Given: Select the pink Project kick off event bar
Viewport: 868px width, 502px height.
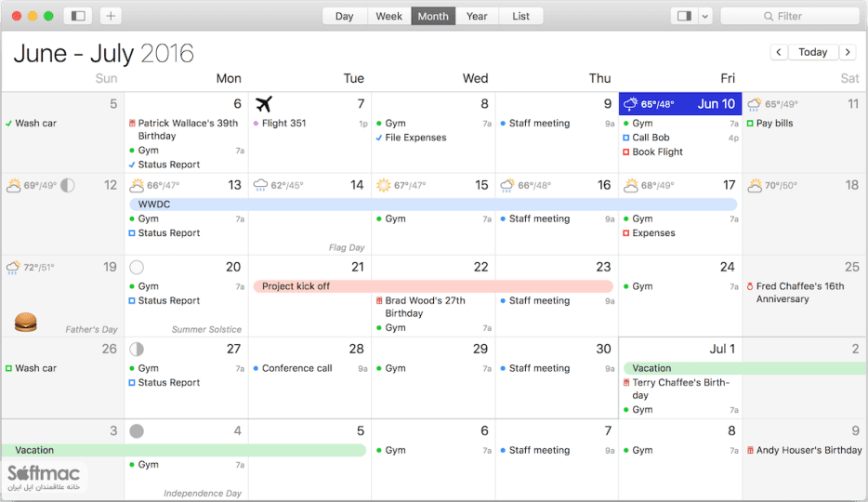Looking at the screenshot, I should (433, 286).
